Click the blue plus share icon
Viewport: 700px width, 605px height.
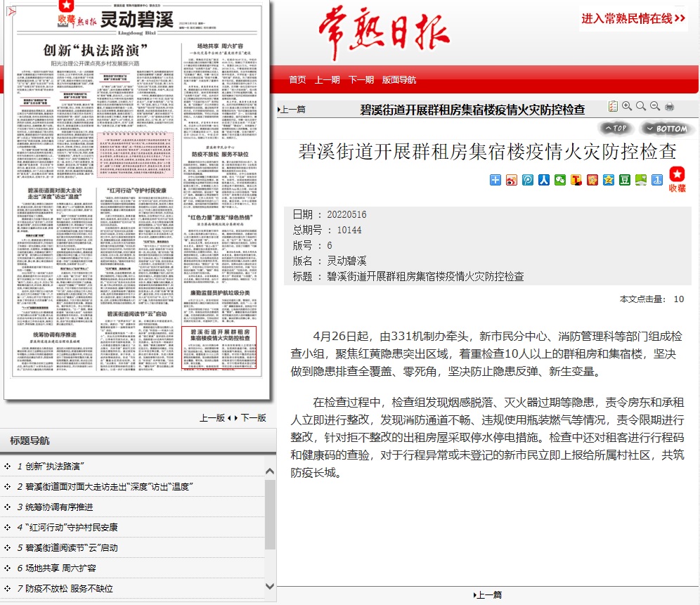pos(495,180)
